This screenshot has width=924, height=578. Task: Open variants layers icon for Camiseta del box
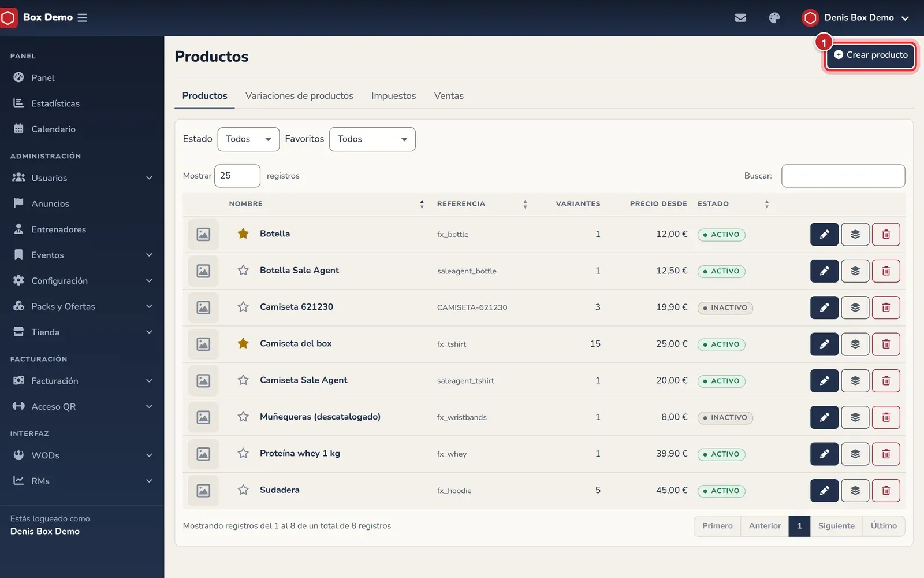click(x=855, y=344)
